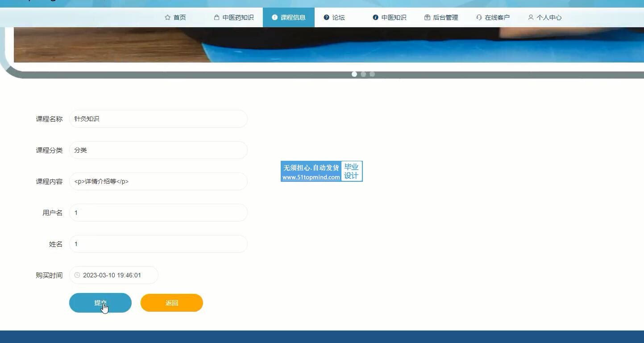The image size is (644, 343).
Task: Open the 论坛 menu item
Action: click(x=338, y=17)
